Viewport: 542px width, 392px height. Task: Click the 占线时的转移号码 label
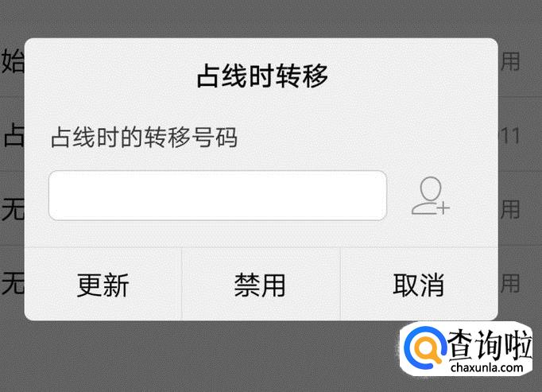pos(144,138)
